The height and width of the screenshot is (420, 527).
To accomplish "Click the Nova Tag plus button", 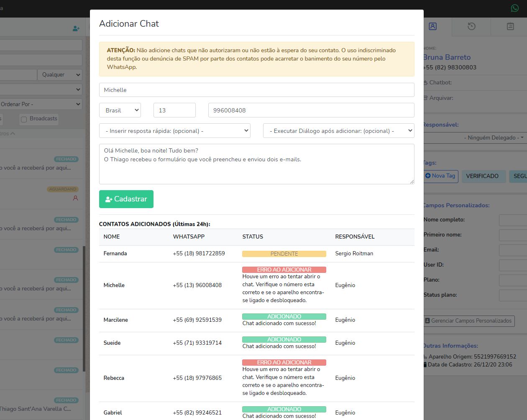I will [440, 176].
